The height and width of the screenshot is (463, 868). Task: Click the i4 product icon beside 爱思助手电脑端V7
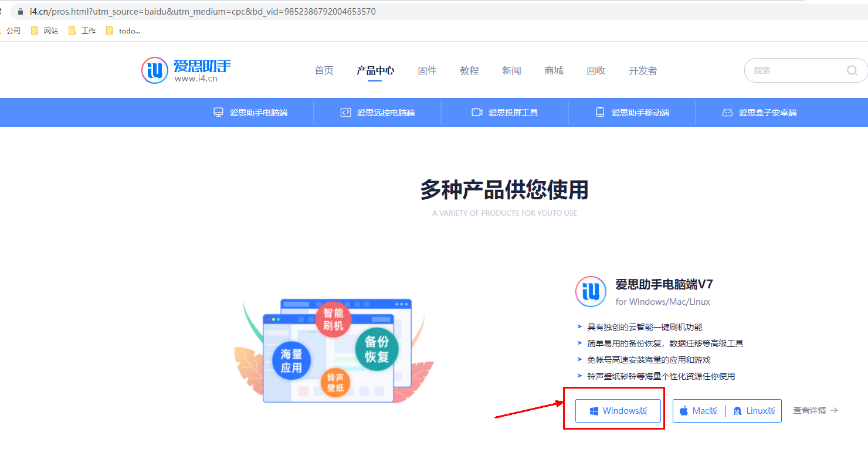591,291
